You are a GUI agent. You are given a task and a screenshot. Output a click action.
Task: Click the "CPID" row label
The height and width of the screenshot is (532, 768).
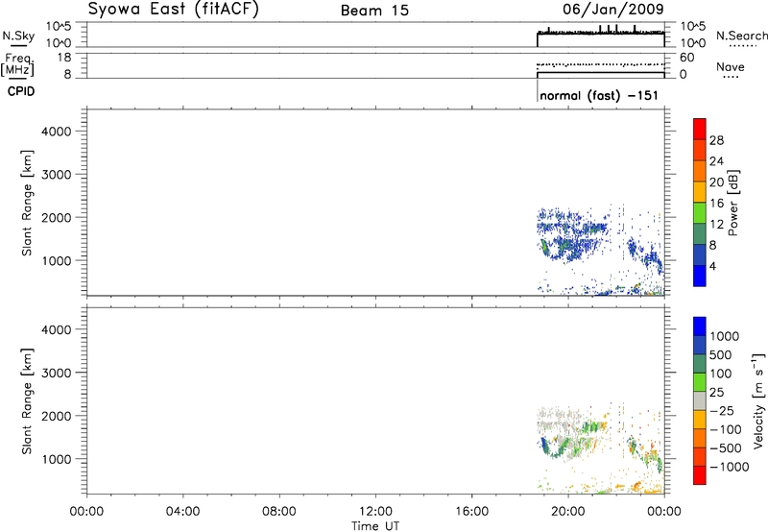click(21, 91)
